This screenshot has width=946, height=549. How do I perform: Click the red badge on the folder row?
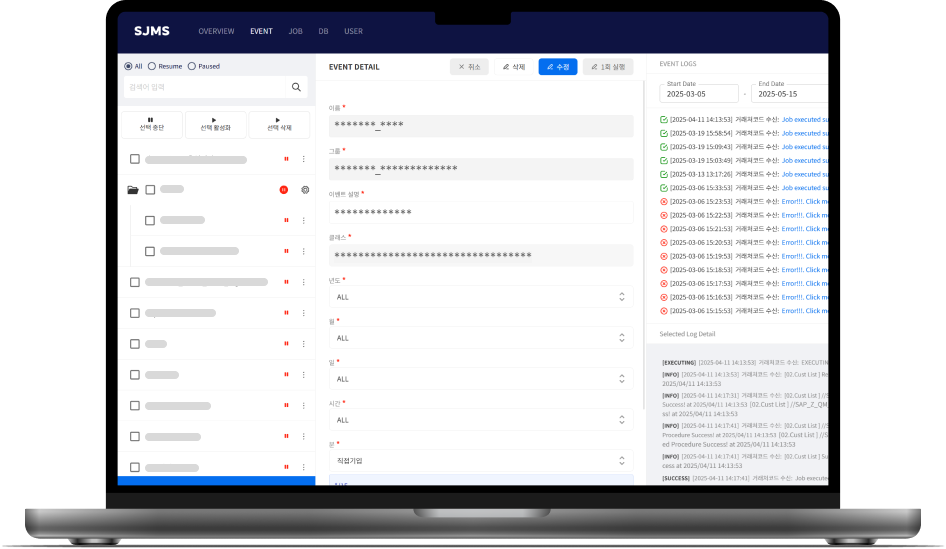[284, 190]
